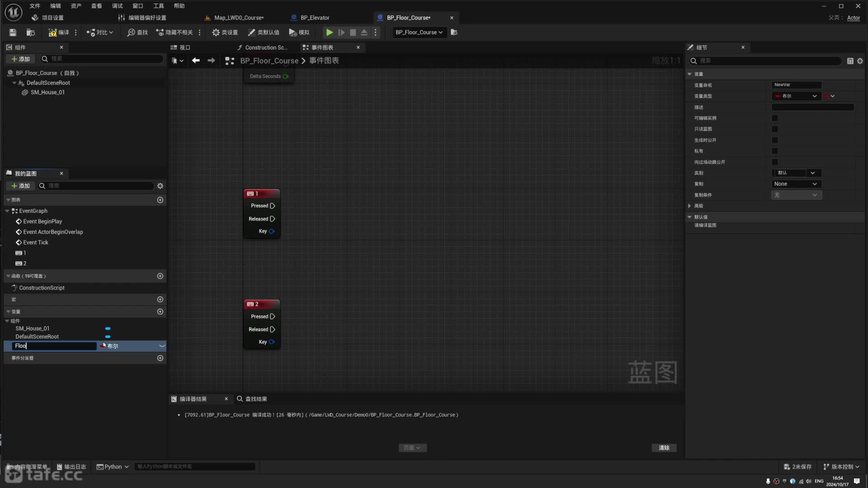The image size is (868, 488).
Task: Click 清除 button in compiler results
Action: click(664, 447)
